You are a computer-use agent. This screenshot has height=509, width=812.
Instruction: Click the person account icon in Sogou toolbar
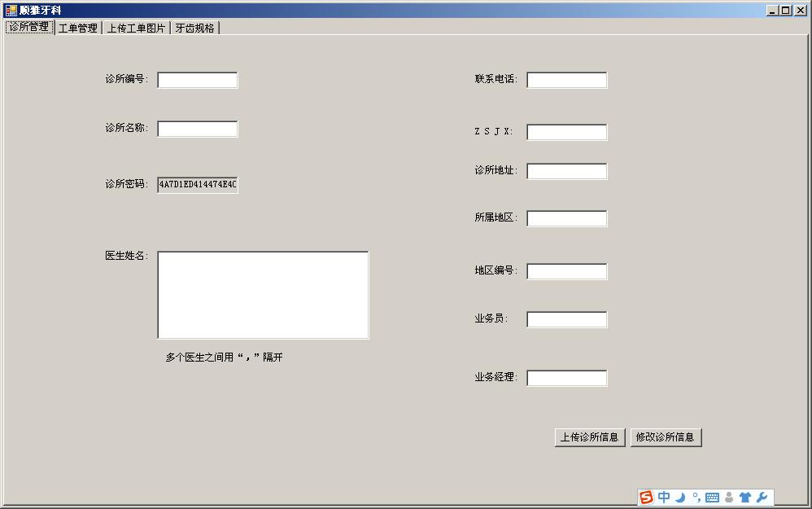coord(728,496)
